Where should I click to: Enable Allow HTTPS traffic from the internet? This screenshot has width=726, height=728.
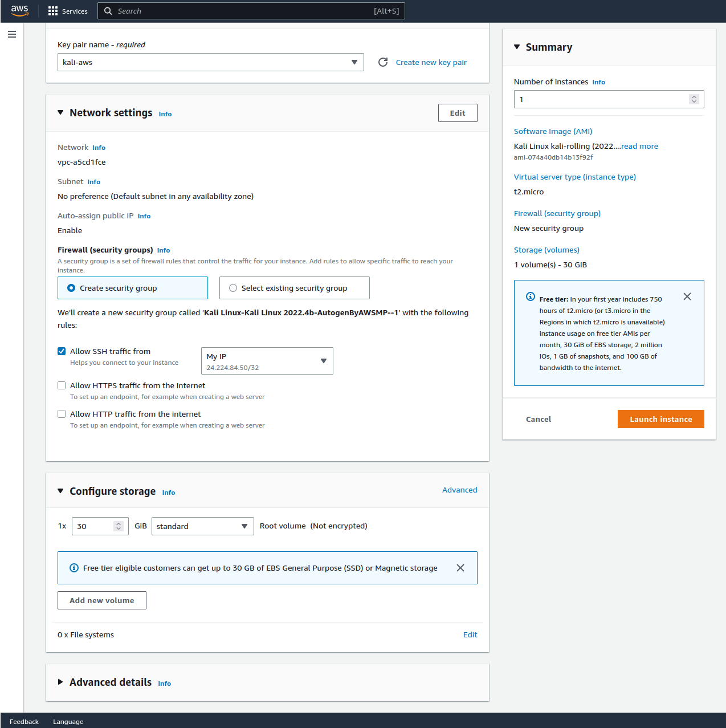coord(62,385)
